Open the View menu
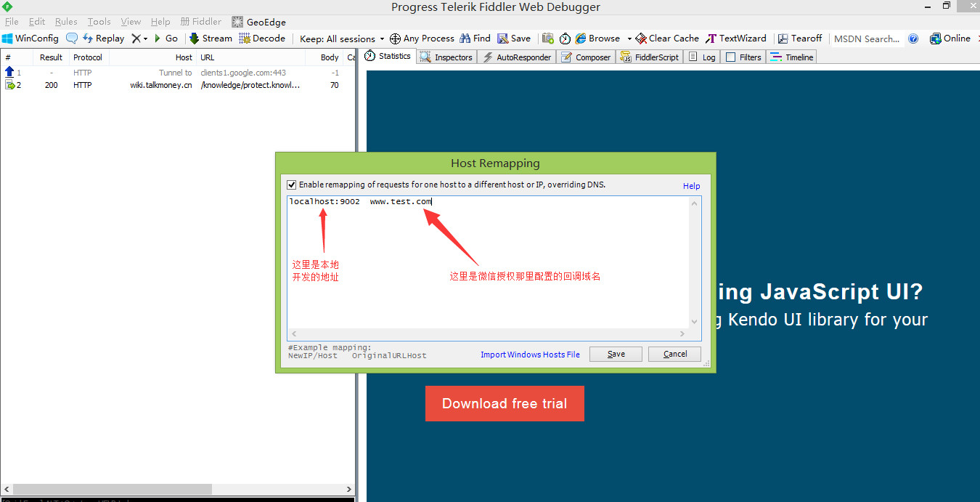This screenshot has width=980, height=502. [x=131, y=22]
